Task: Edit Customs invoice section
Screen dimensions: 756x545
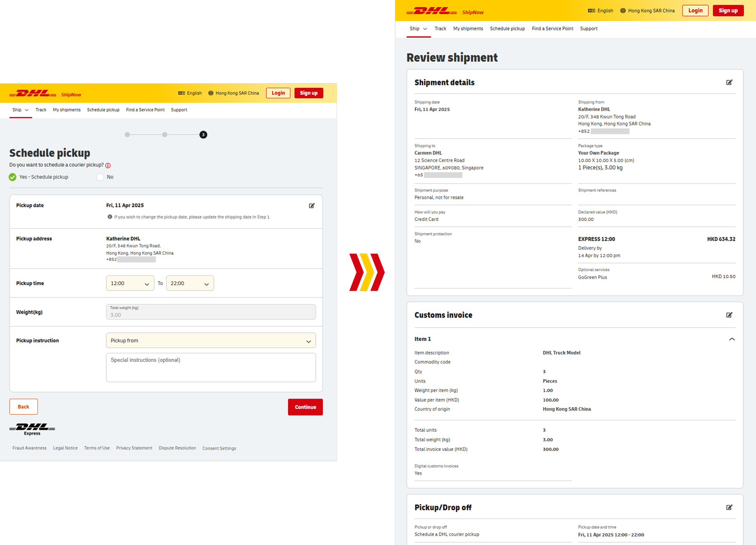Action: point(729,315)
